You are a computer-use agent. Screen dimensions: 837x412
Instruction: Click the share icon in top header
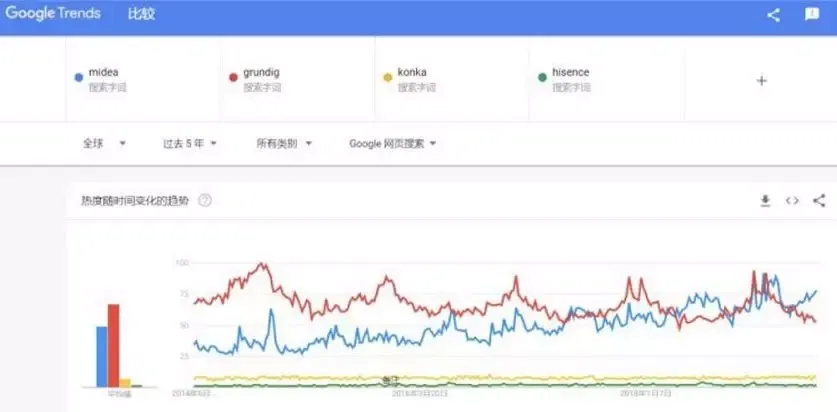click(773, 15)
